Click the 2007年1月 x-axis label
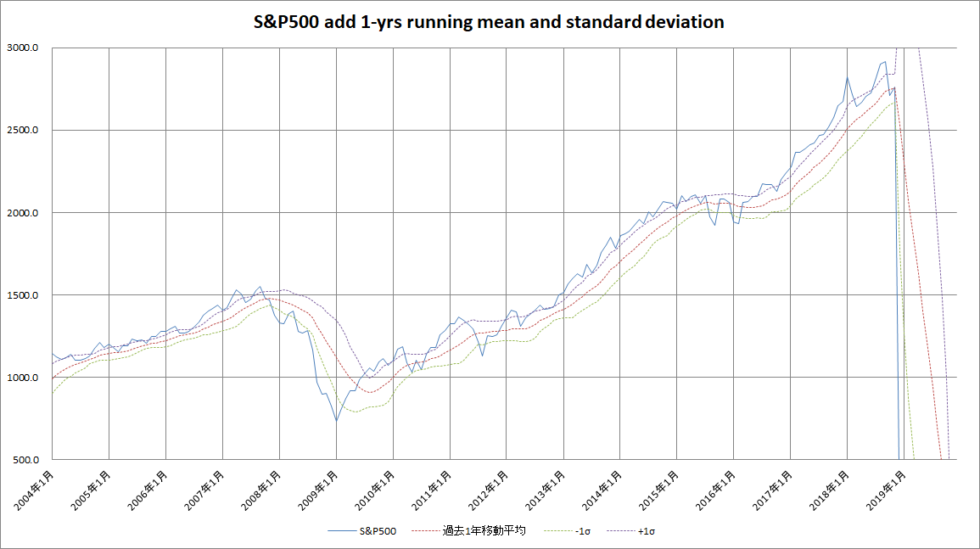Viewport: 980px width, 549px height. point(205,490)
